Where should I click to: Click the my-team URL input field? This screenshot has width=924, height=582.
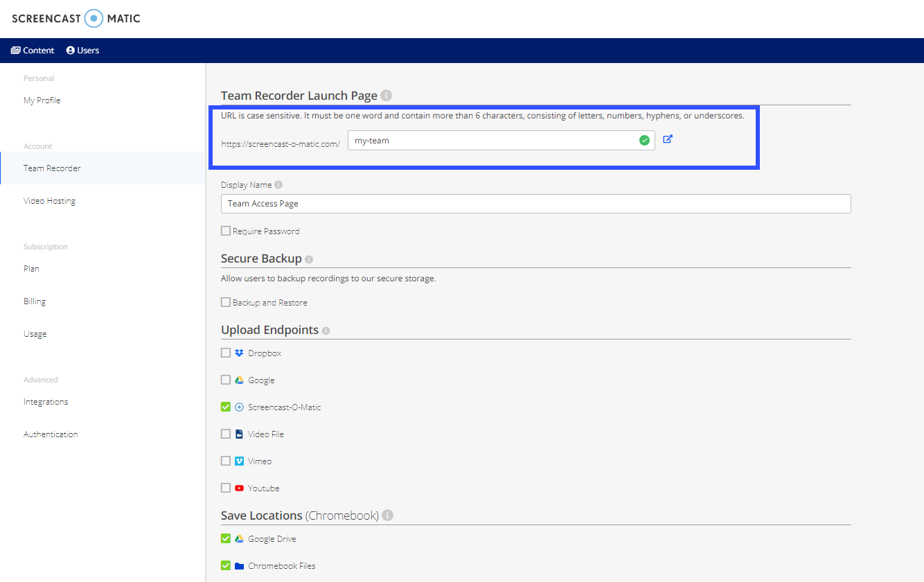pyautogui.click(x=501, y=140)
